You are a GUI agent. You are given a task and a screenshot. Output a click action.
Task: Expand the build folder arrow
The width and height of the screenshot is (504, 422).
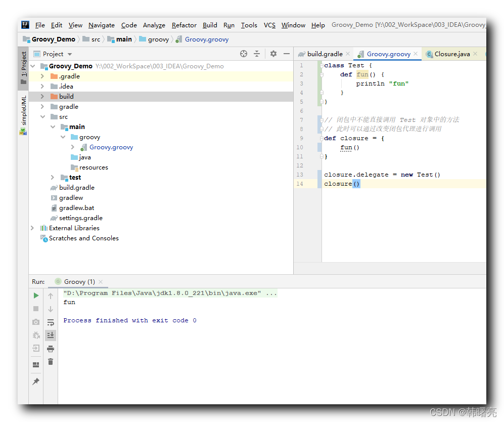42,97
